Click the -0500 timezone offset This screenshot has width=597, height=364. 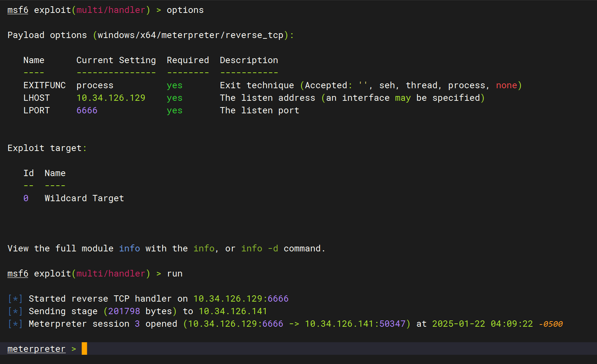(551, 324)
